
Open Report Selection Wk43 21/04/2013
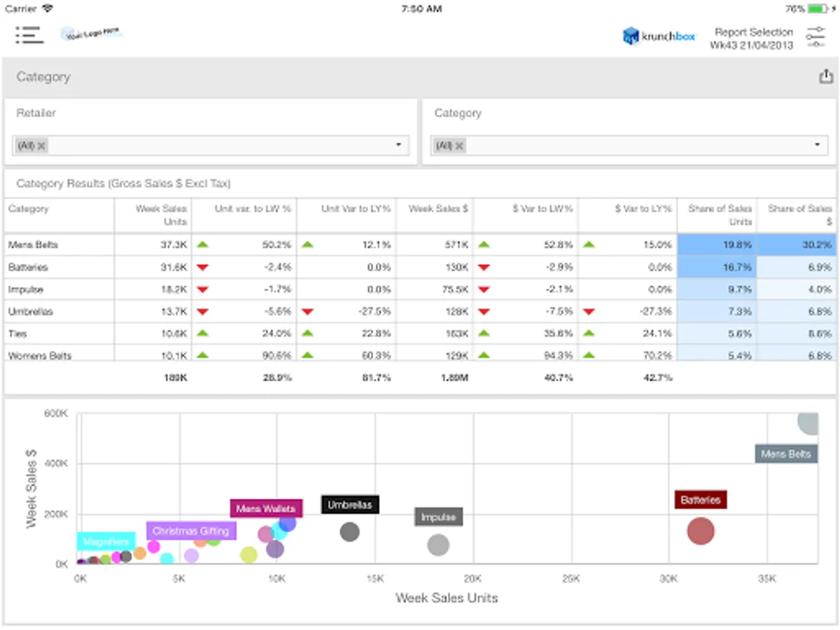click(752, 38)
